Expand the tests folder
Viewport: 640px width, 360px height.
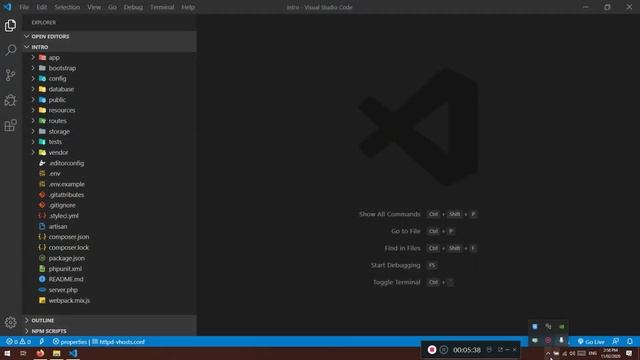tap(33, 142)
